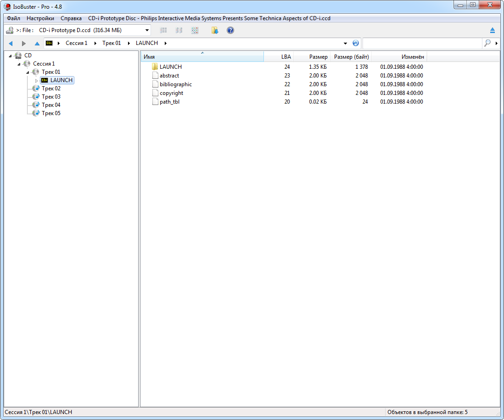This screenshot has width=504, height=420.
Task: Go back with the left arrow
Action: click(x=11, y=44)
